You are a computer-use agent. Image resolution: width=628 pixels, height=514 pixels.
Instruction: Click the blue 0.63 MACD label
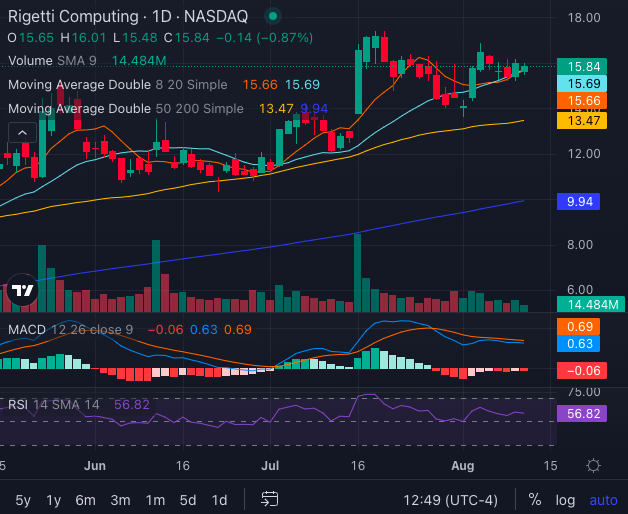click(x=578, y=344)
